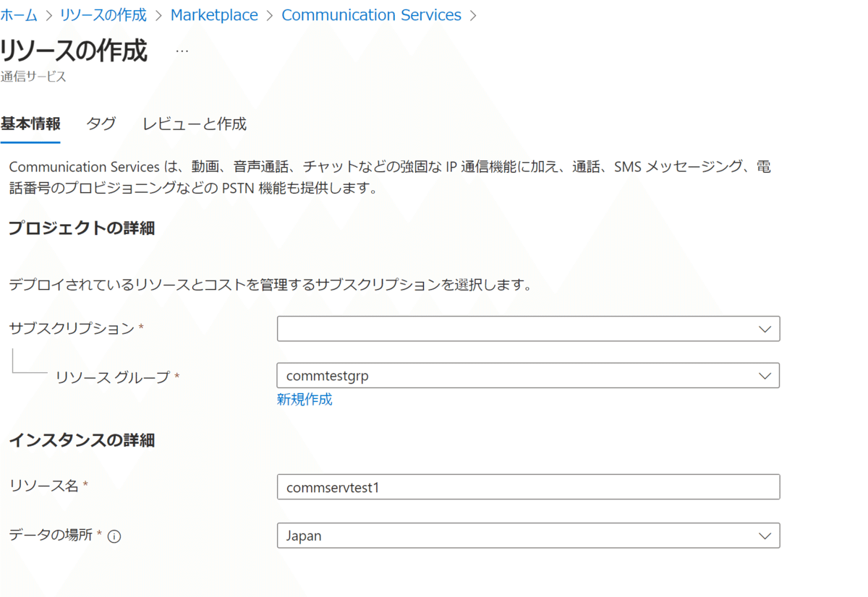Click the 新規作成 link

tap(305, 399)
